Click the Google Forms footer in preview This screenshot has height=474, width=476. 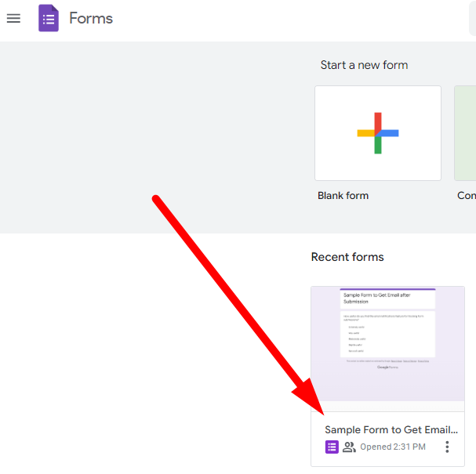coord(387,366)
